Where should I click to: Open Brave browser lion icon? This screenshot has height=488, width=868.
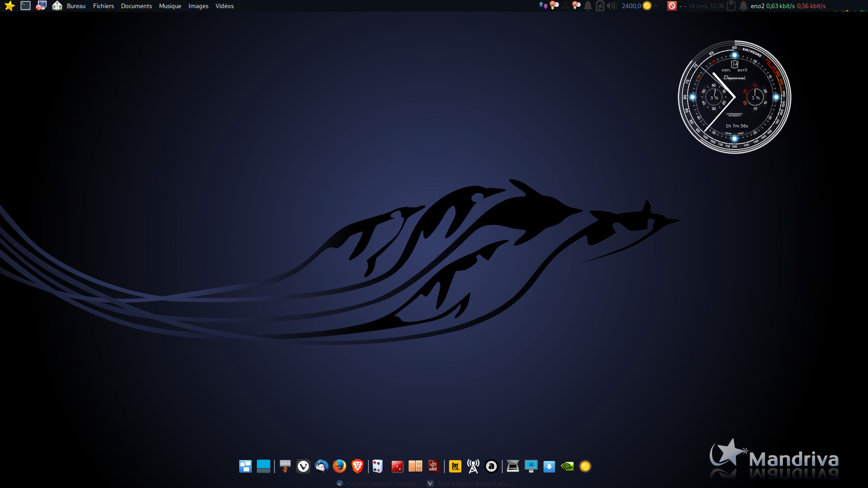357,466
